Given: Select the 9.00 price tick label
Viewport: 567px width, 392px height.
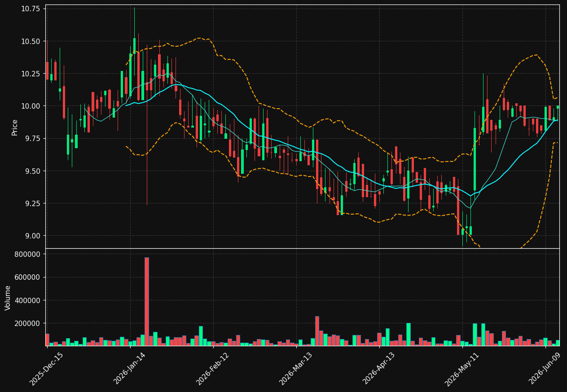Looking at the screenshot, I should pos(32,236).
